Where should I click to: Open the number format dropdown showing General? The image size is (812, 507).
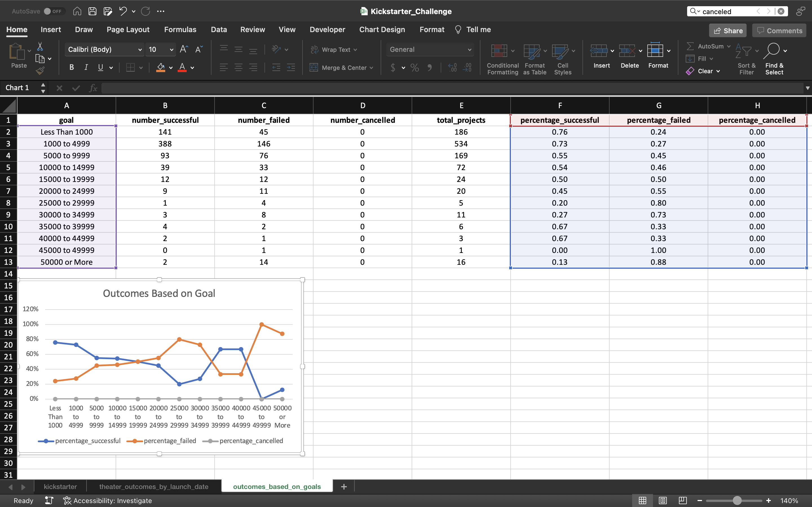click(x=469, y=49)
